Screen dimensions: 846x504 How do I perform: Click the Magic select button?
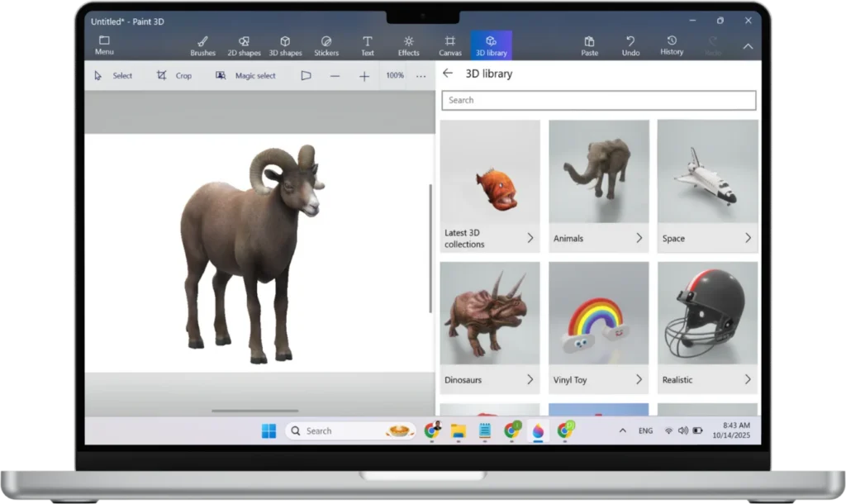point(245,75)
